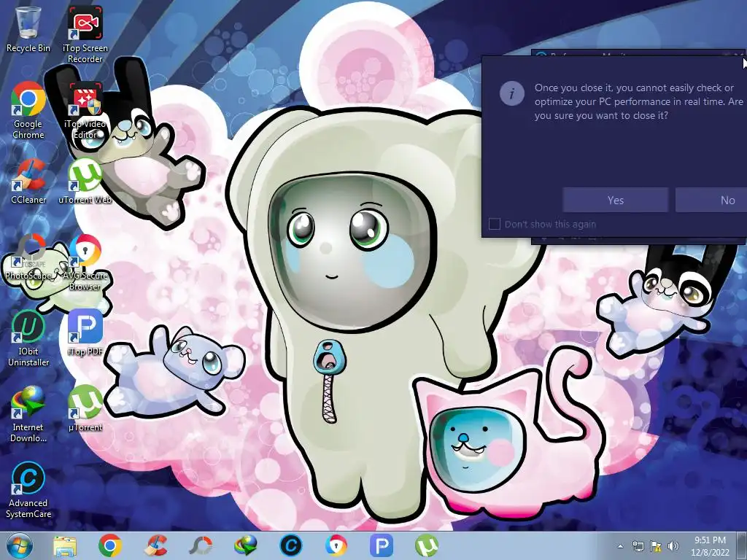This screenshot has width=747, height=560.
Task: Open PhotoScape desktop shortcut
Action: (28, 257)
